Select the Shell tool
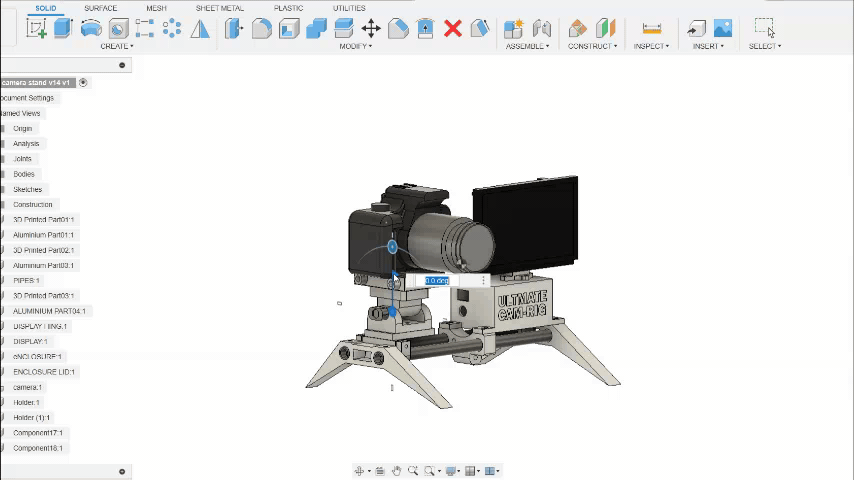 click(289, 28)
